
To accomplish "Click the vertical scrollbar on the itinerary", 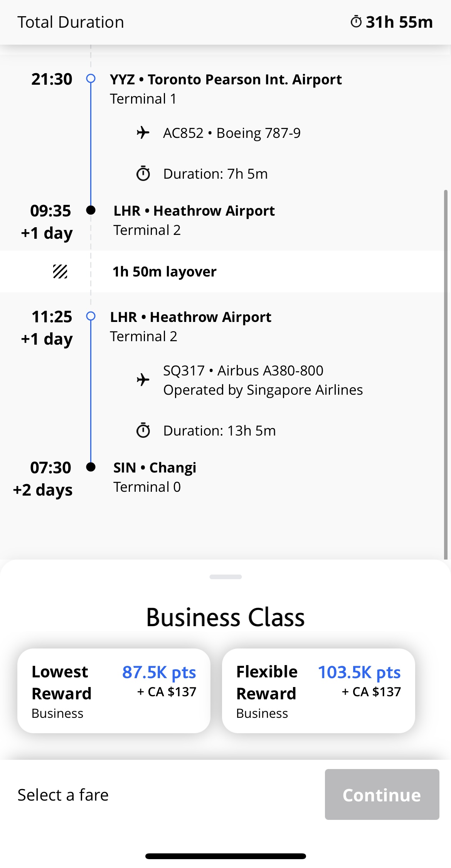I will point(446,374).
